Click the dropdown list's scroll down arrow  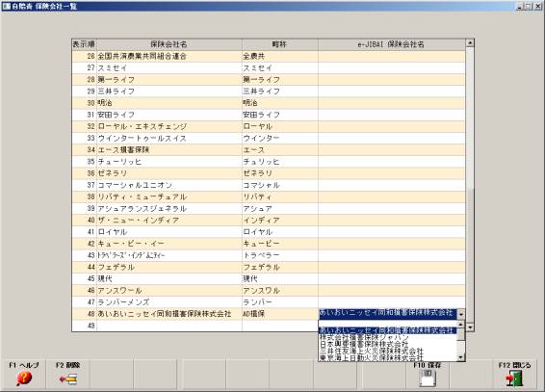[460, 357]
